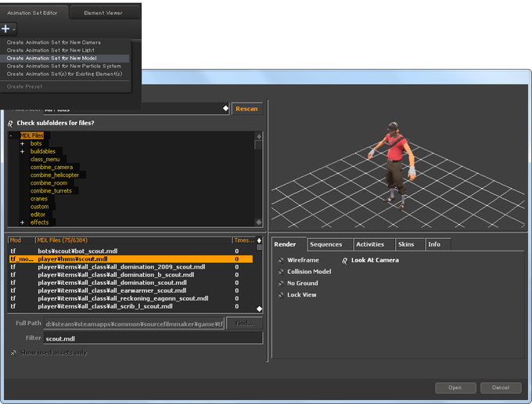Choose Create Animation Set for New Camera

pos(54,42)
